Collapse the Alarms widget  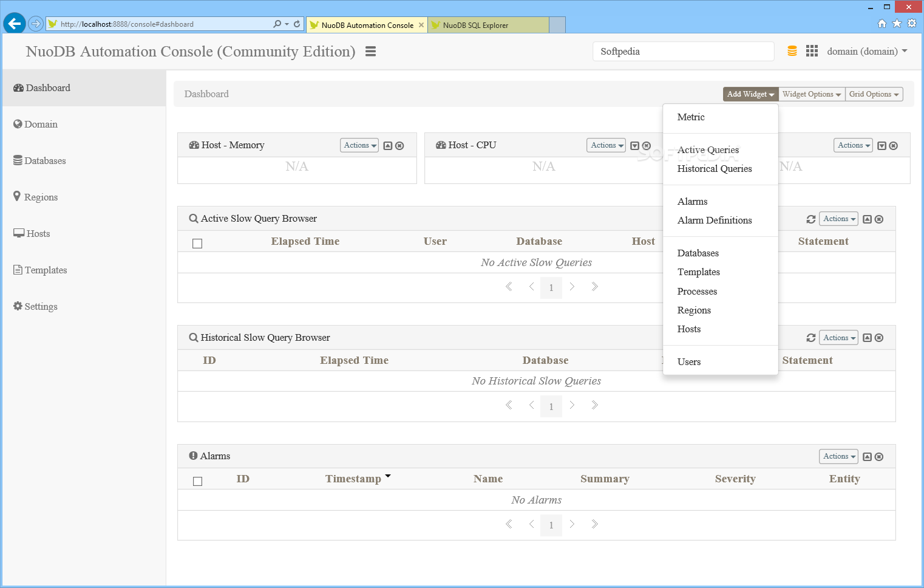coord(868,457)
